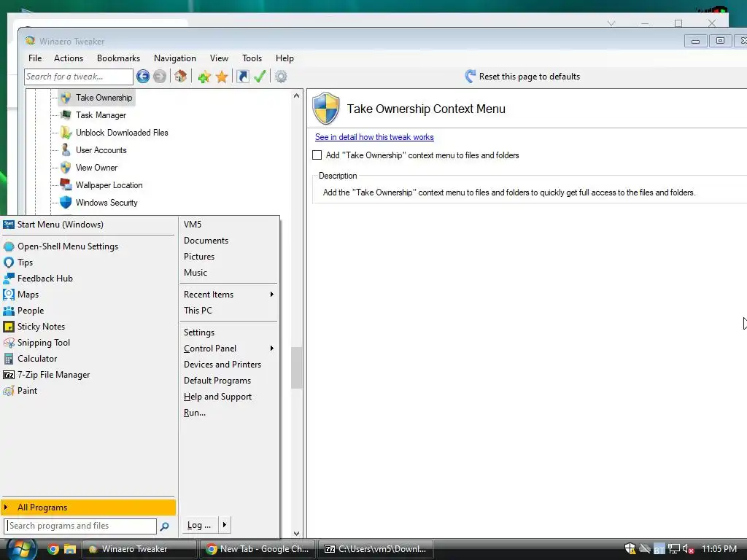Click the Paint palette icon
This screenshot has width=747, height=560.
pos(9,391)
